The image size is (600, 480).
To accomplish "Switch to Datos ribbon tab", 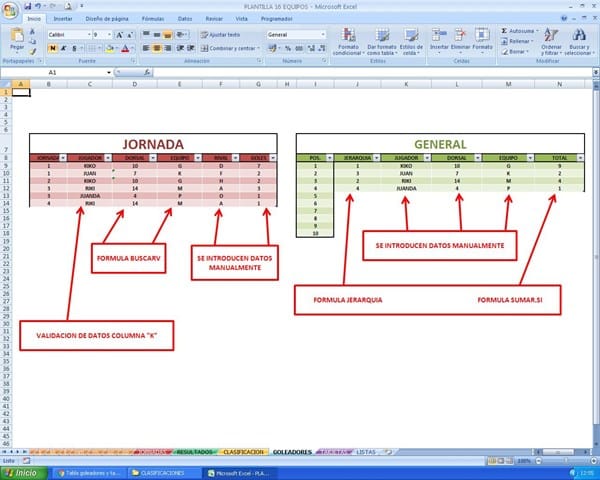I will click(185, 19).
